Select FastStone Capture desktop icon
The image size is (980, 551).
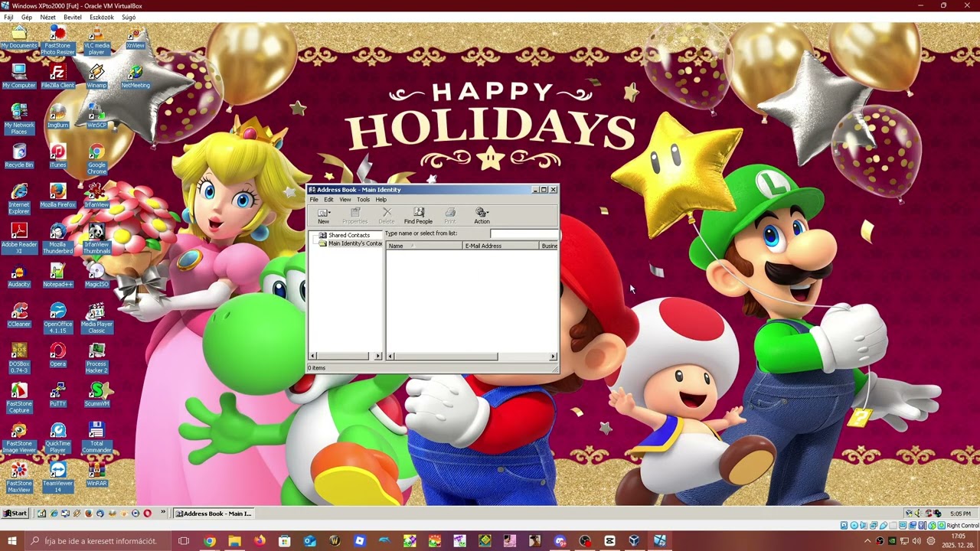coord(19,399)
